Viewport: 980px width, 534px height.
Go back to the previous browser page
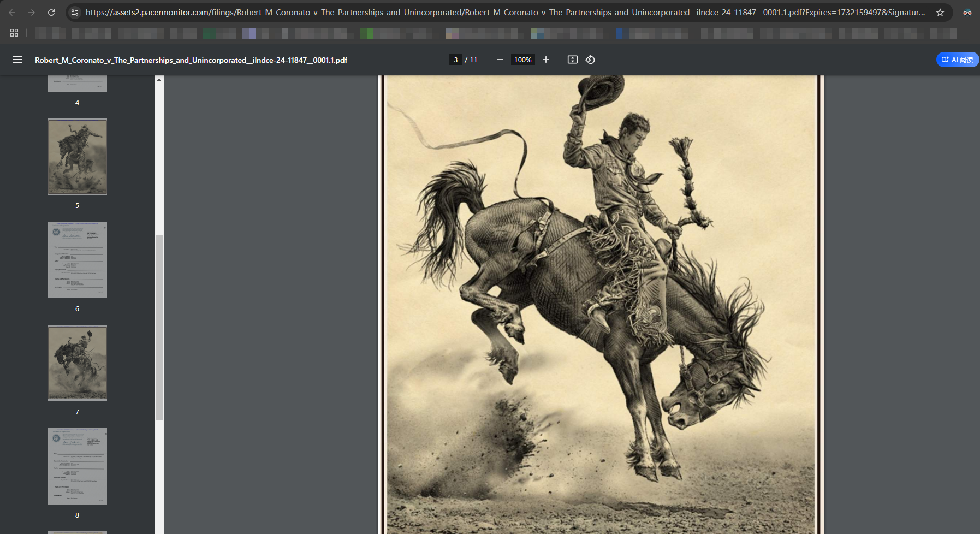coord(12,12)
